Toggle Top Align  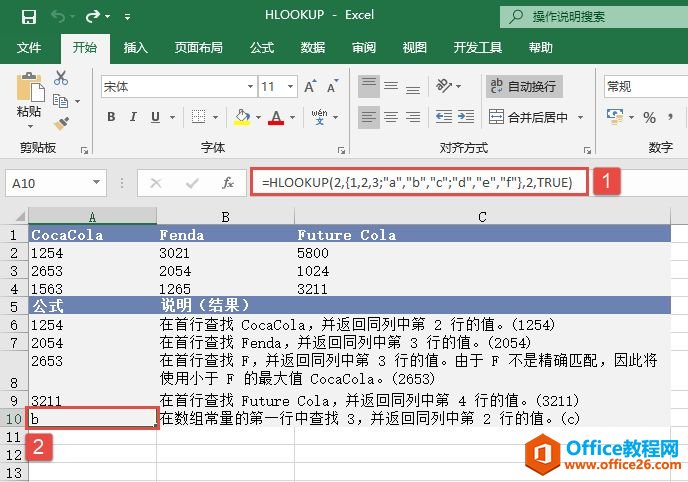[369, 86]
